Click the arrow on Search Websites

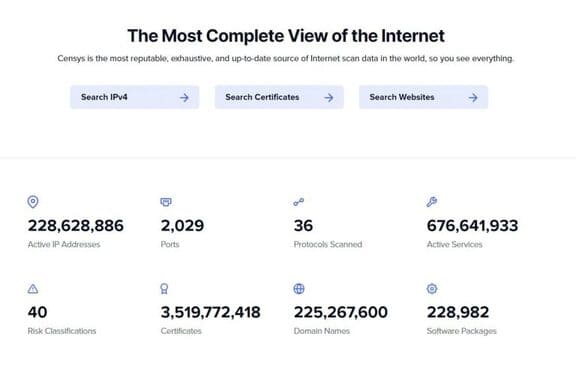[x=473, y=97]
